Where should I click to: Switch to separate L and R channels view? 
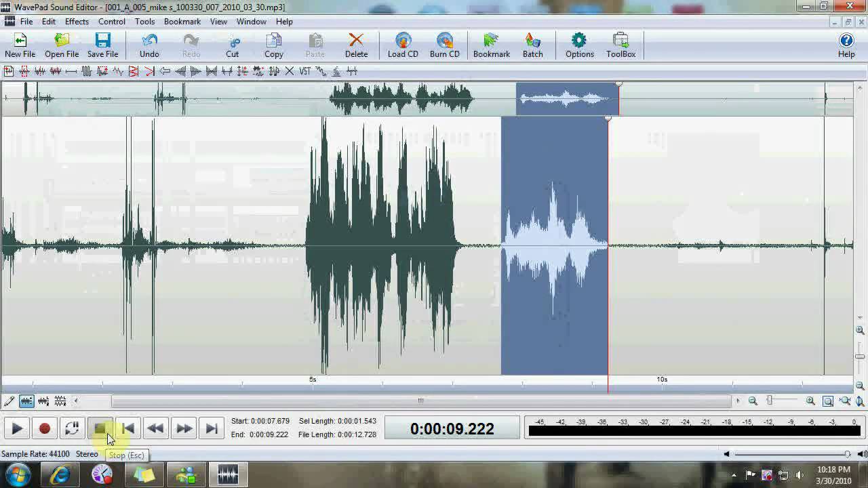coord(60,401)
